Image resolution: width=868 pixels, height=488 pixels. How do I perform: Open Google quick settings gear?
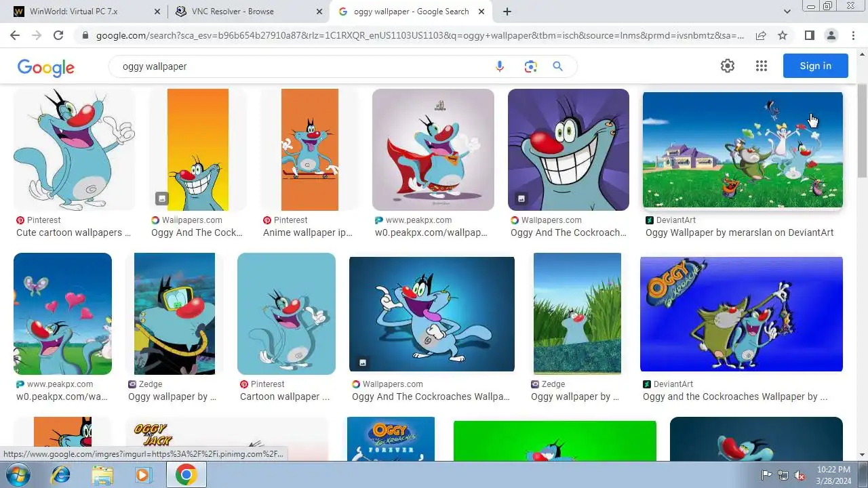point(728,66)
